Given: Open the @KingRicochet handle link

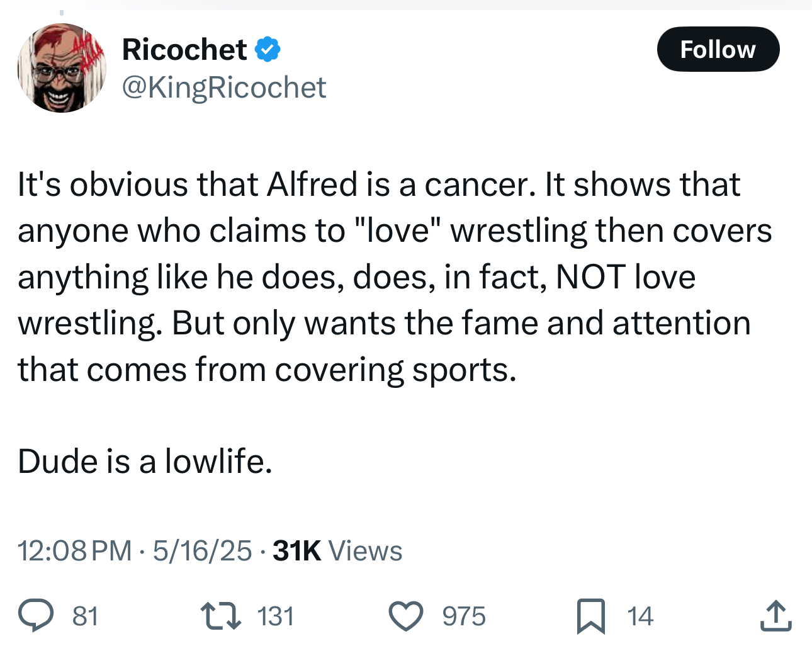Looking at the screenshot, I should (224, 88).
